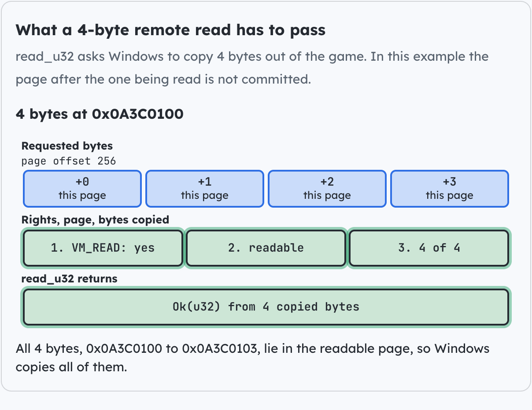Image resolution: width=532 pixels, height=410 pixels.
Task: Click the summary text starting 'All 4 bytes'
Action: 252,358
